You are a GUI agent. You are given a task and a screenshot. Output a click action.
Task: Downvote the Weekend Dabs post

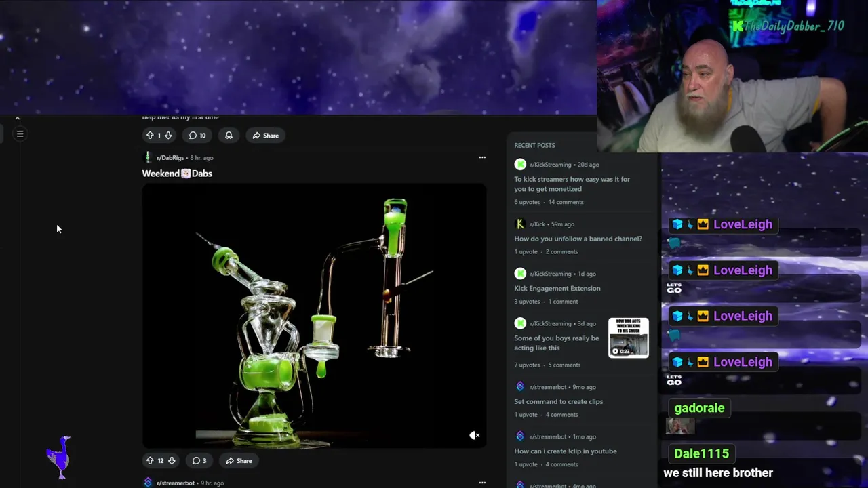(x=172, y=461)
